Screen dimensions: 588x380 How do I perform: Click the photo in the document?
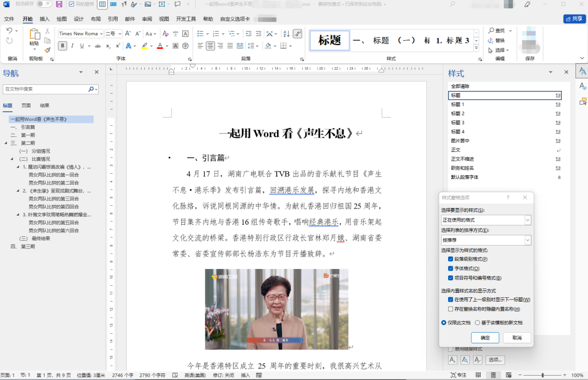tap(277, 309)
